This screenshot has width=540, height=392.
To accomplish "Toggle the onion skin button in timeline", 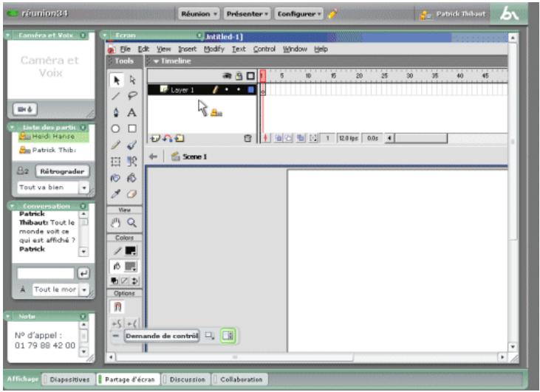I will point(278,138).
